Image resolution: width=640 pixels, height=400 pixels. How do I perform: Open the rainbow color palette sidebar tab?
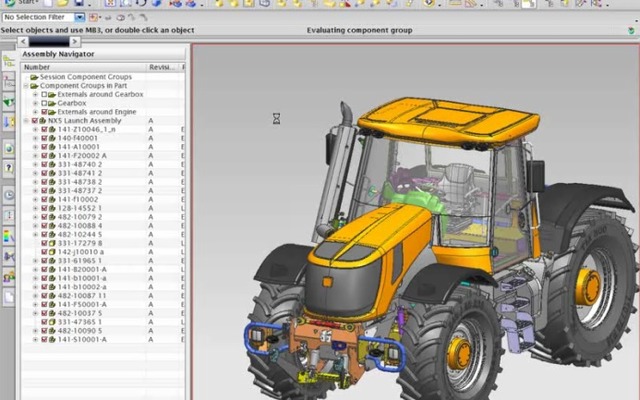click(x=9, y=236)
